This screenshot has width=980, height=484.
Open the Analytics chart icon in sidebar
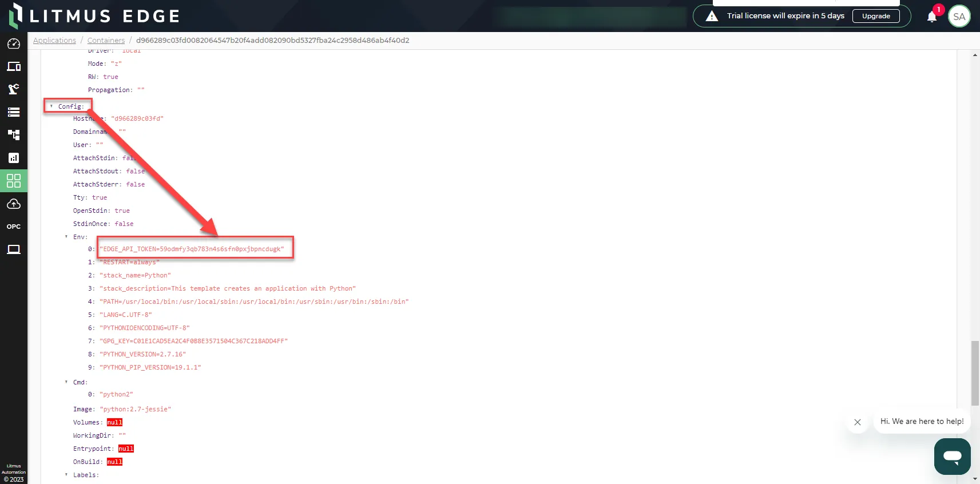14,158
